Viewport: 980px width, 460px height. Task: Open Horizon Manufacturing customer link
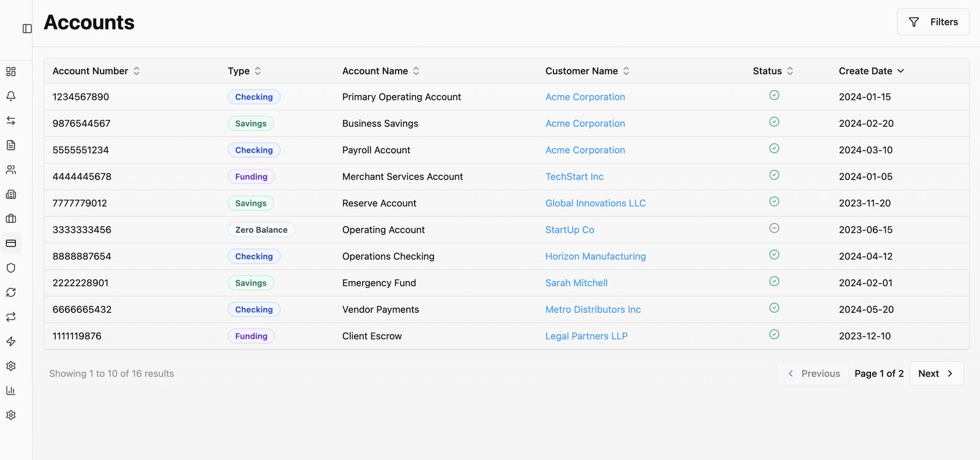click(595, 256)
